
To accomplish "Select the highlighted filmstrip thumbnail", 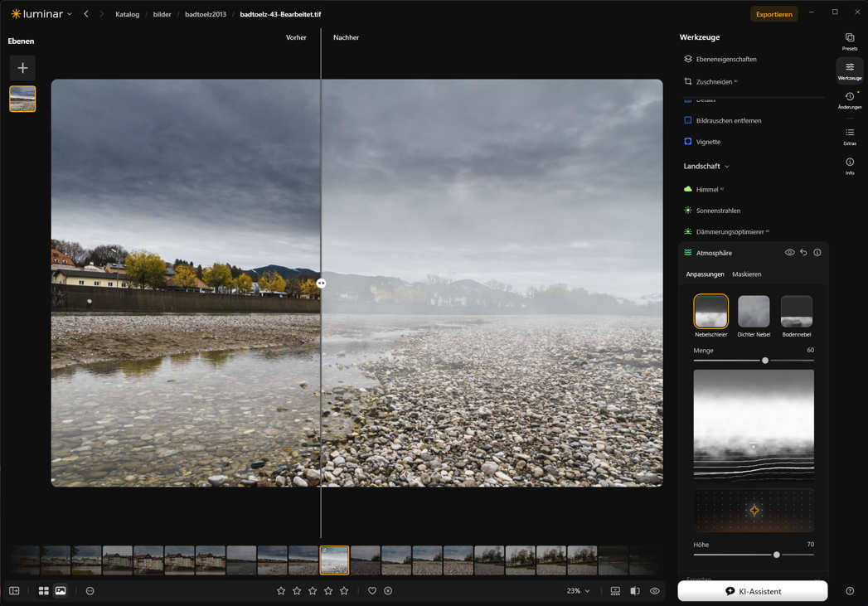I will pyautogui.click(x=334, y=560).
